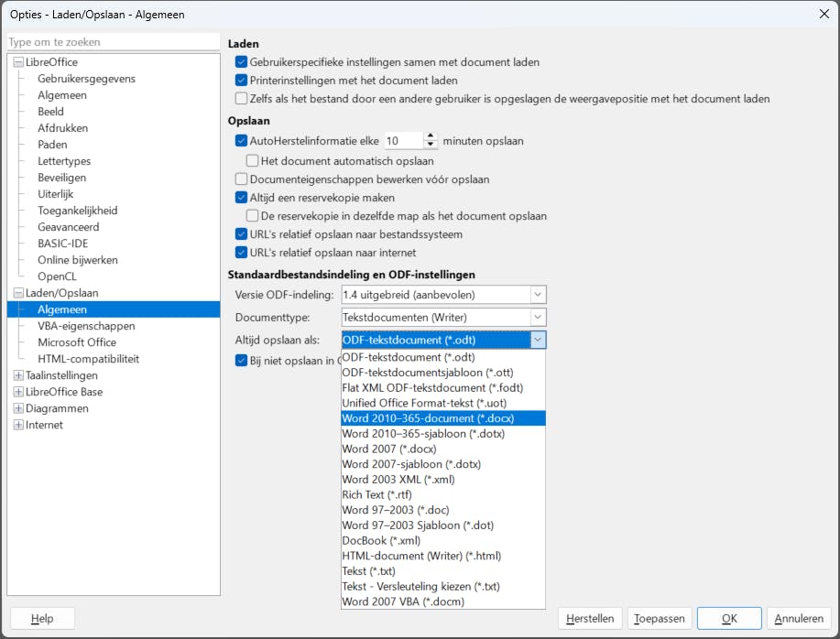Expand the Diagrammen tree node
This screenshot has width=840, height=639.
pos(19,408)
